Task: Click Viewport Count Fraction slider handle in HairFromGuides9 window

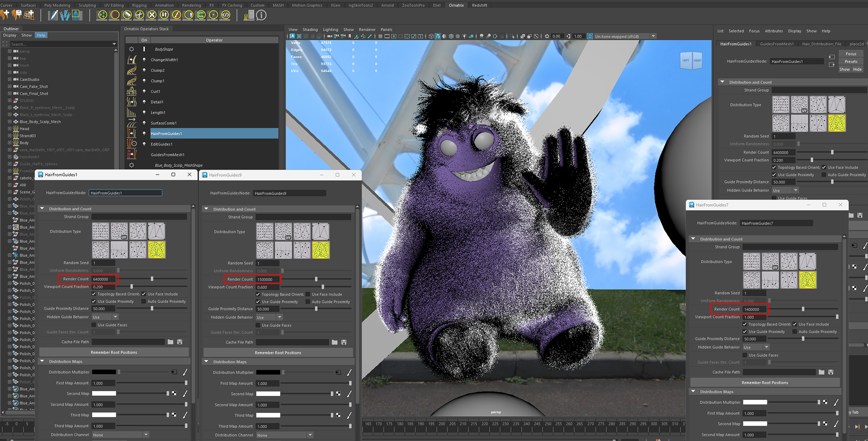Action: pos(323,287)
